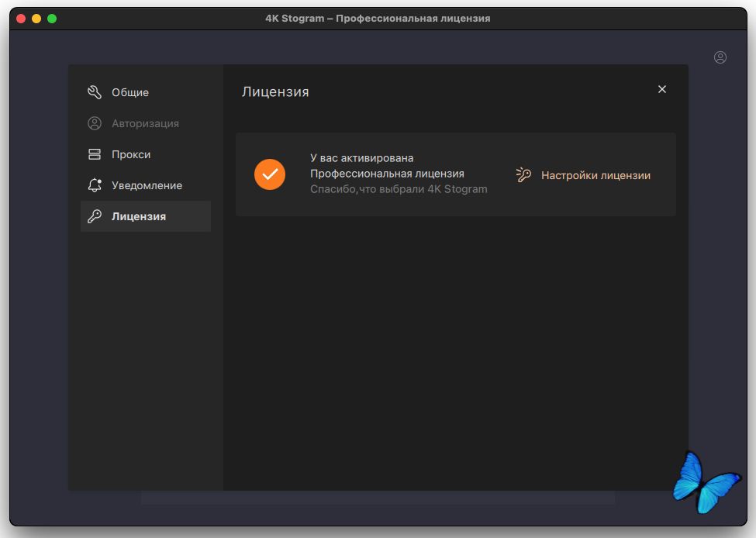Click the Лицензия page heading

coord(275,91)
